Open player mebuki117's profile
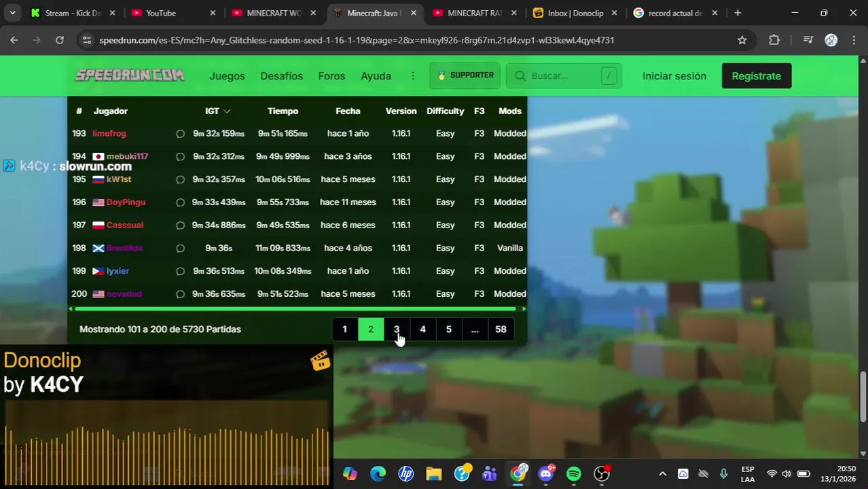 [x=127, y=156]
